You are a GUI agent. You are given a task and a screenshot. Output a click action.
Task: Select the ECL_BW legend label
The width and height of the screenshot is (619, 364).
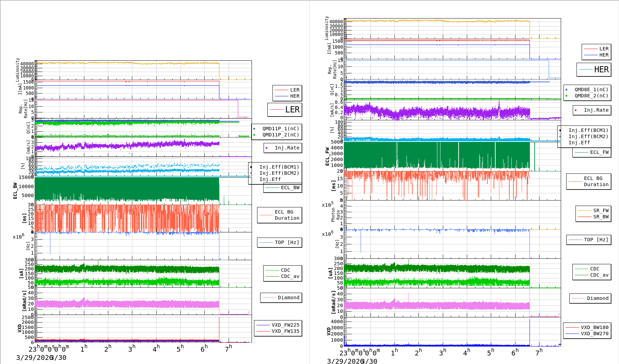click(290, 187)
